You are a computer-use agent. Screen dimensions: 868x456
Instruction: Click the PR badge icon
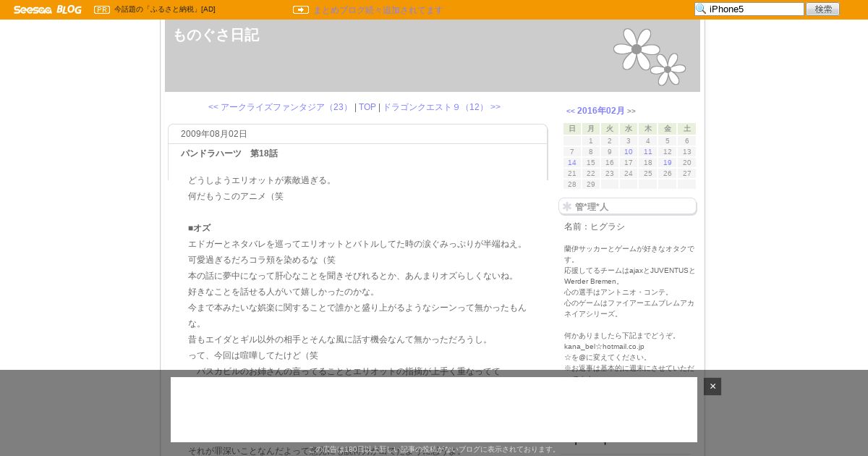pos(102,9)
